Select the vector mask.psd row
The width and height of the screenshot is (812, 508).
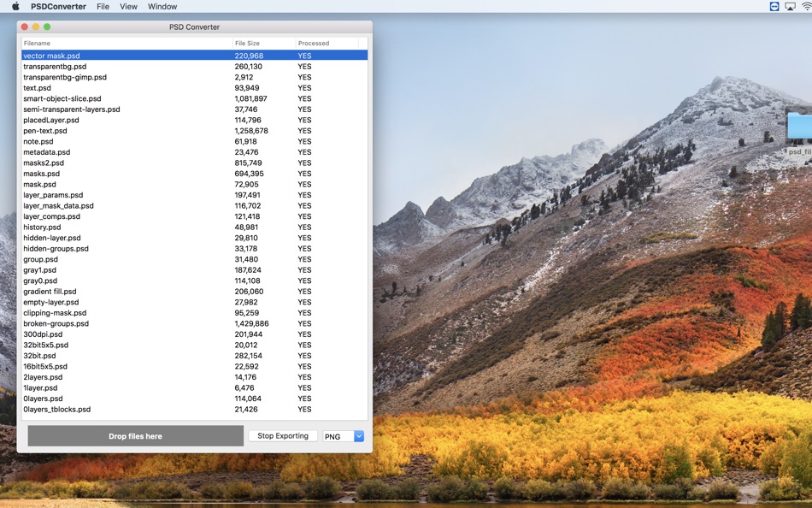click(195, 56)
